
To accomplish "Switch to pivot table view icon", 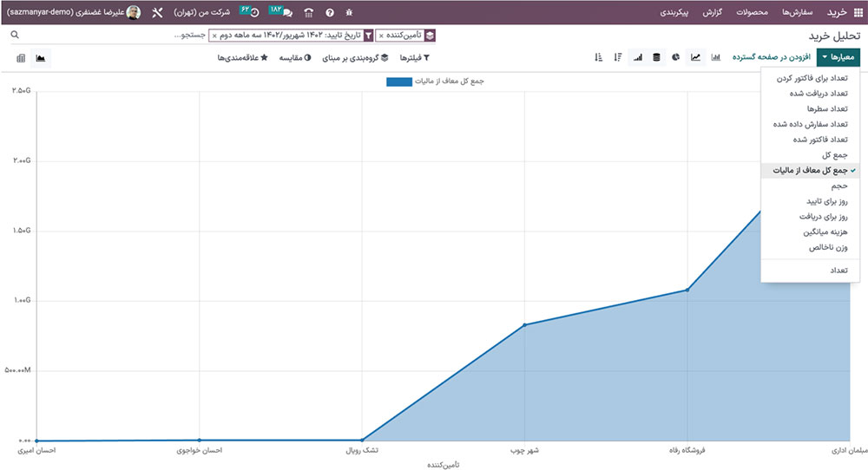I will click(x=21, y=58).
